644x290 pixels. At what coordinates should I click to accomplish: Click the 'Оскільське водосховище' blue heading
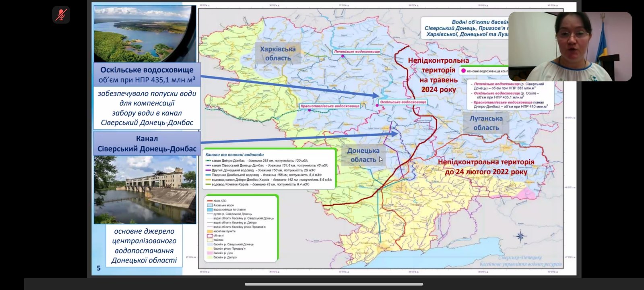point(147,70)
